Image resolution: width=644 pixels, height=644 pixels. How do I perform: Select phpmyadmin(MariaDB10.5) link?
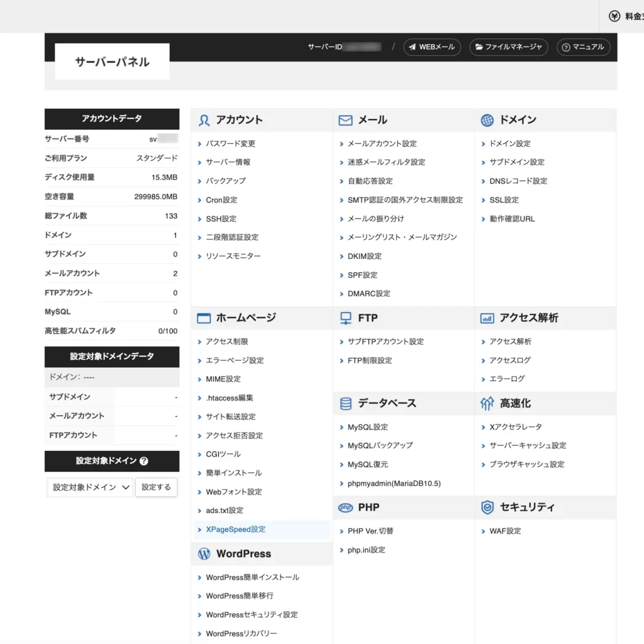click(x=394, y=484)
